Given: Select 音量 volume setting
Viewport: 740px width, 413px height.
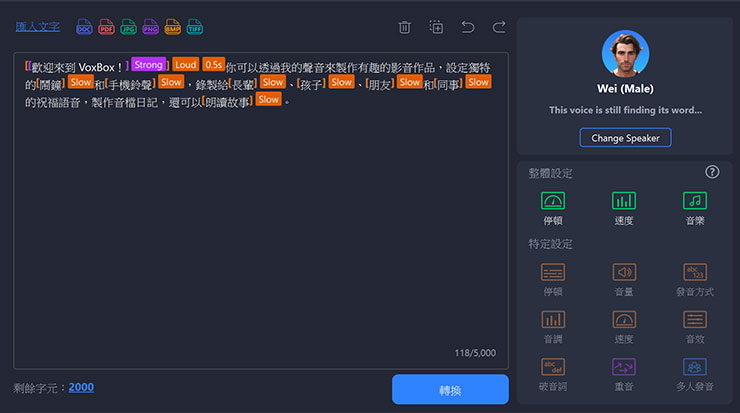Looking at the screenshot, I should coord(624,279).
